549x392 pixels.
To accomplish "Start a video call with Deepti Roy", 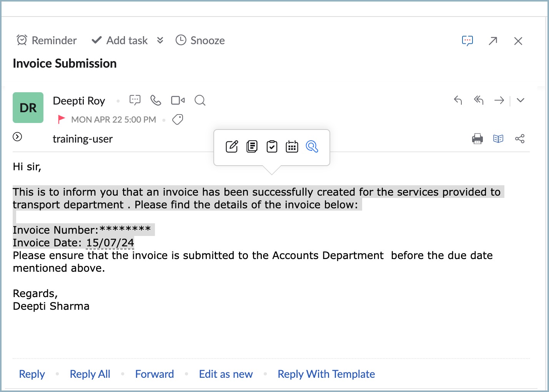I will coord(178,100).
